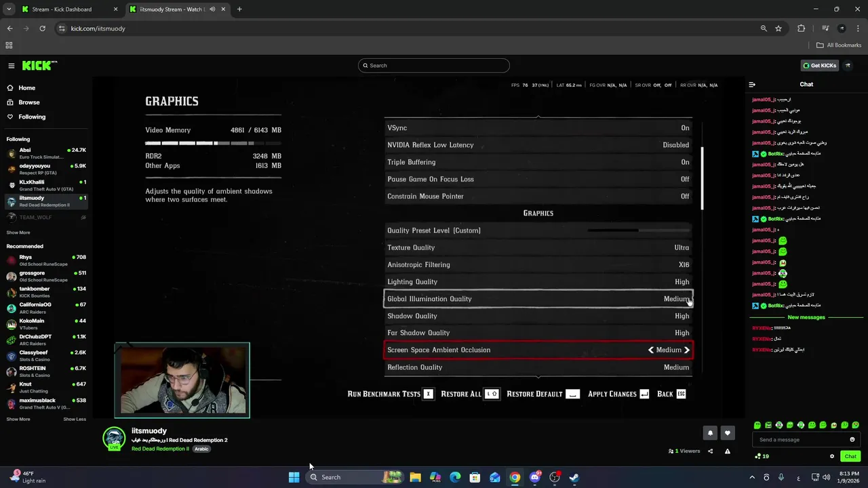
Task: Click the first green emote above message box
Action: [x=757, y=426]
